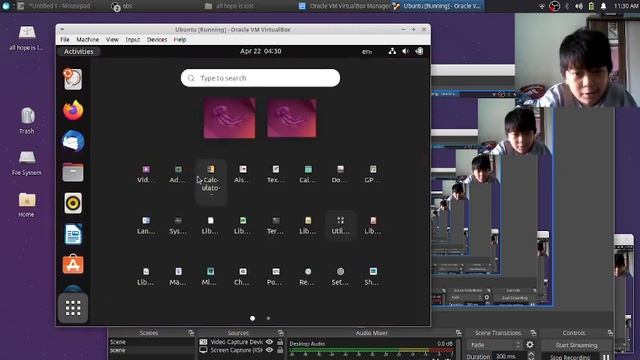The image size is (640, 360).
Task: Switch to Oracle VM VirtualBox Manager taskbar item
Action: pyautogui.click(x=345, y=6)
